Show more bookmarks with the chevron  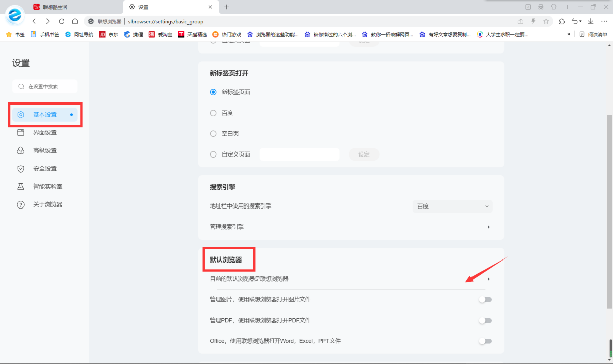click(x=569, y=35)
